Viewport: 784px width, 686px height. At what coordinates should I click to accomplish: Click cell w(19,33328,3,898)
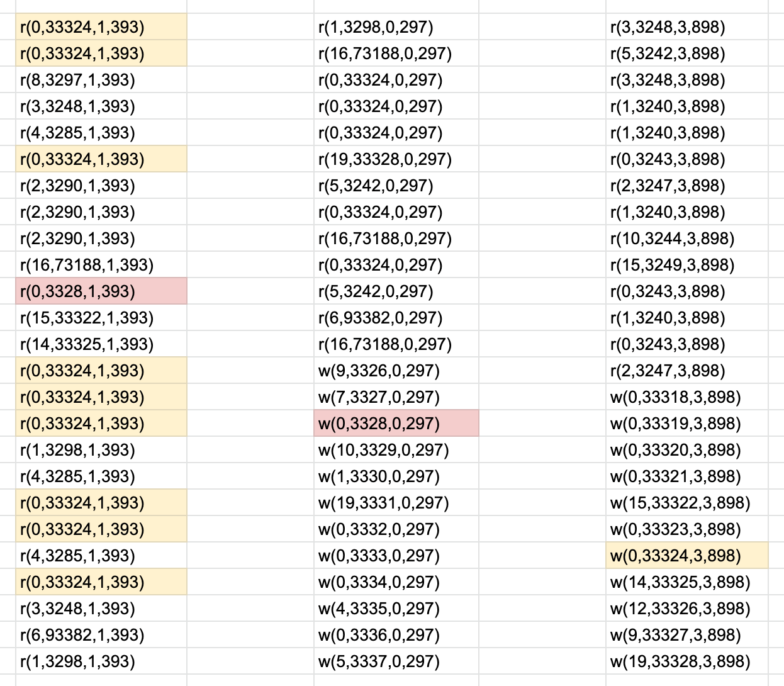(686, 661)
